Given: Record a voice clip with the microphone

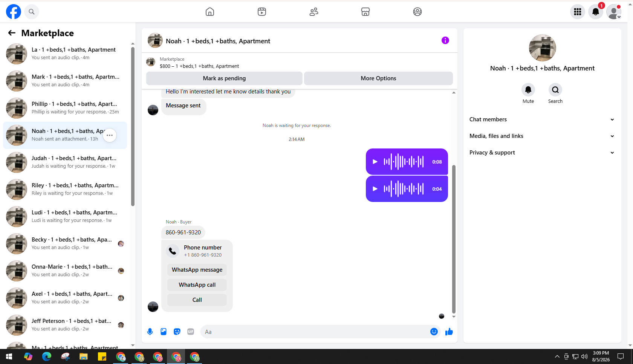Looking at the screenshot, I should coord(150,332).
